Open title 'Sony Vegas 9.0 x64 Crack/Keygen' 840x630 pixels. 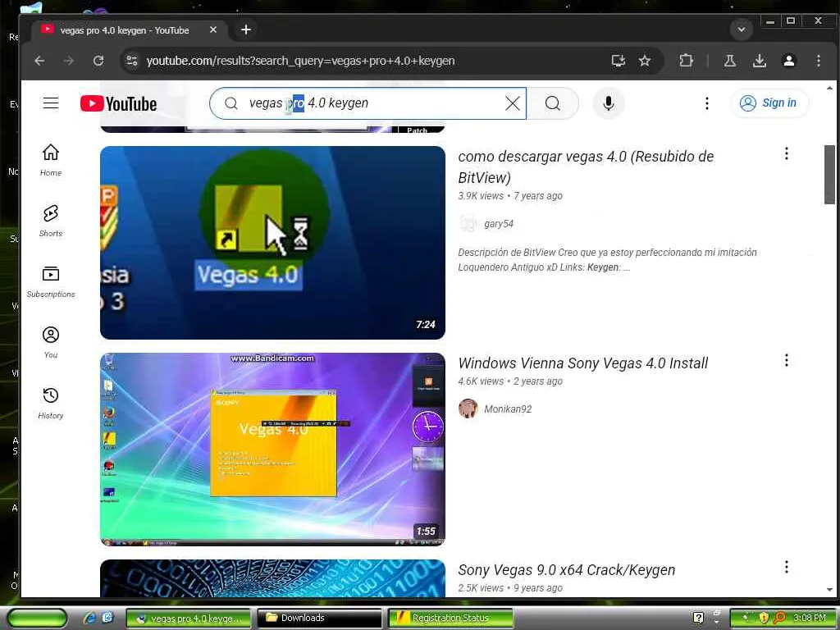tap(566, 570)
